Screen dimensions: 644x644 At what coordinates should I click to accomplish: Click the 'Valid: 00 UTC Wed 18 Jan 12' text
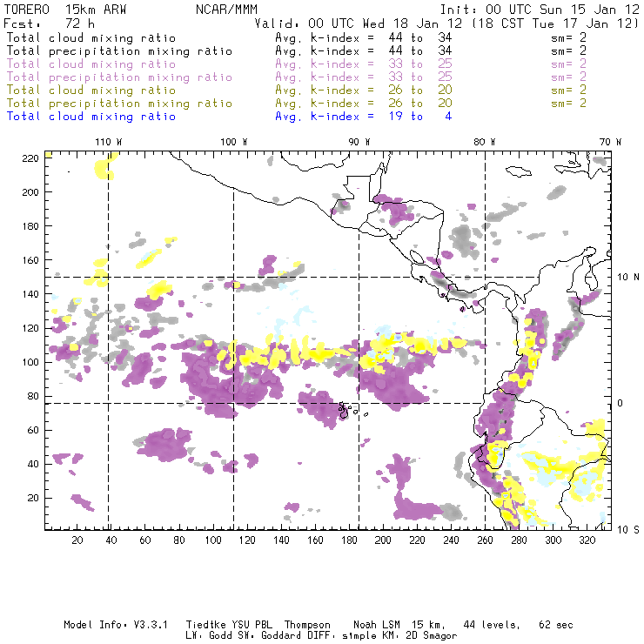359,23
